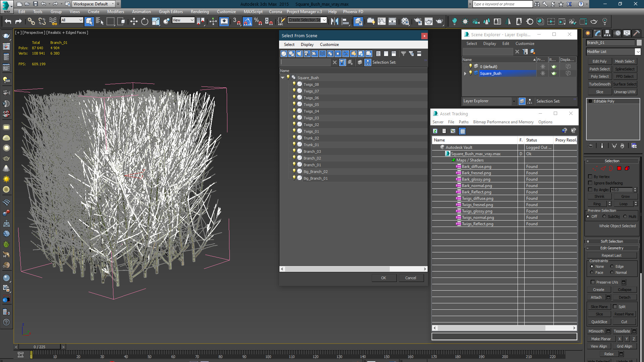Image resolution: width=644 pixels, height=362 pixels.
Task: Enable the By Vertex checkbox
Action: tap(590, 176)
